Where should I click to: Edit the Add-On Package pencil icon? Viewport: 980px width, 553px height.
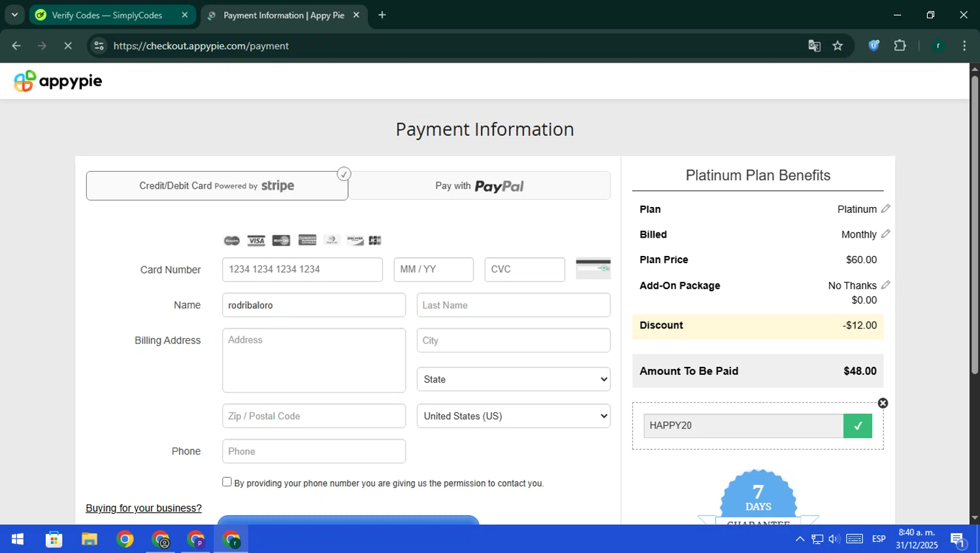[x=885, y=285]
